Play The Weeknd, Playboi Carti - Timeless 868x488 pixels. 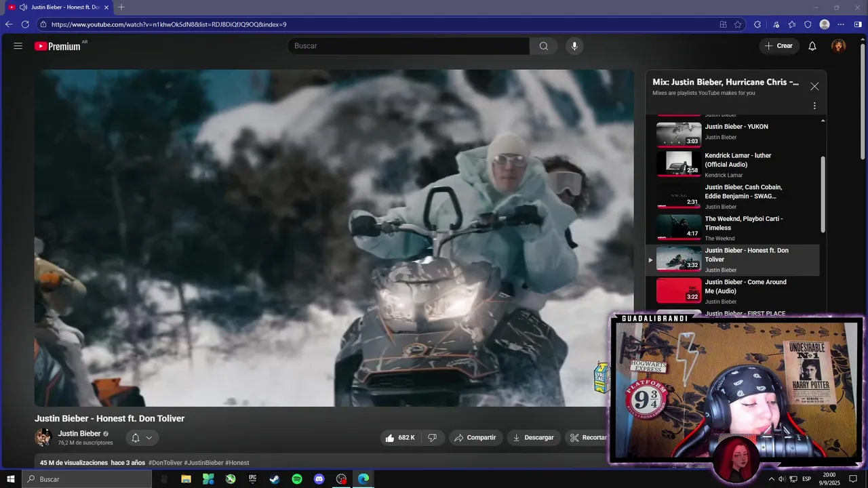click(x=732, y=228)
